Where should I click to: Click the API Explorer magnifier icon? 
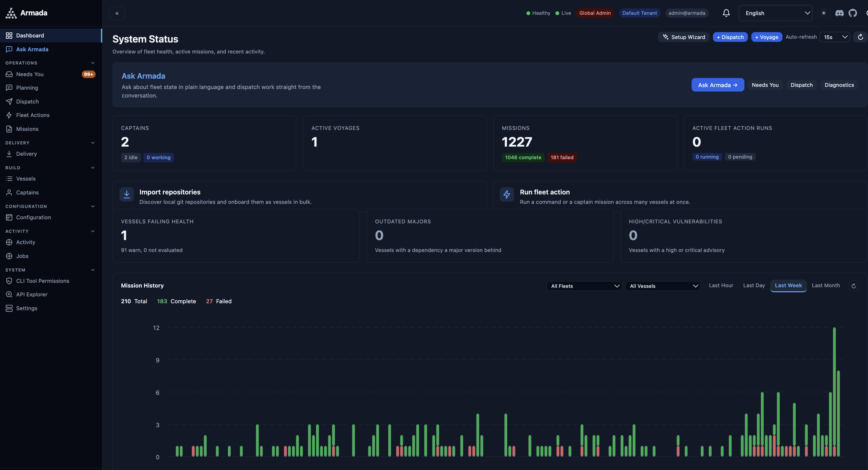click(x=9, y=294)
